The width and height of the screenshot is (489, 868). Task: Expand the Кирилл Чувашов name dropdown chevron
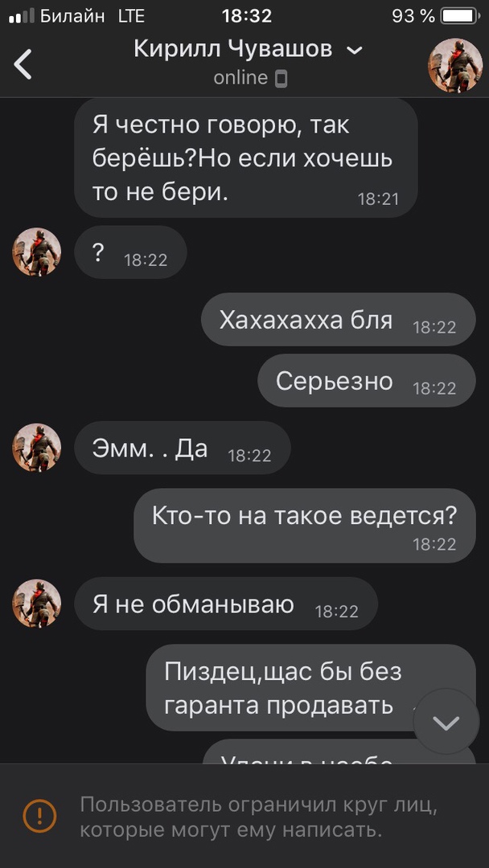pyautogui.click(x=355, y=51)
